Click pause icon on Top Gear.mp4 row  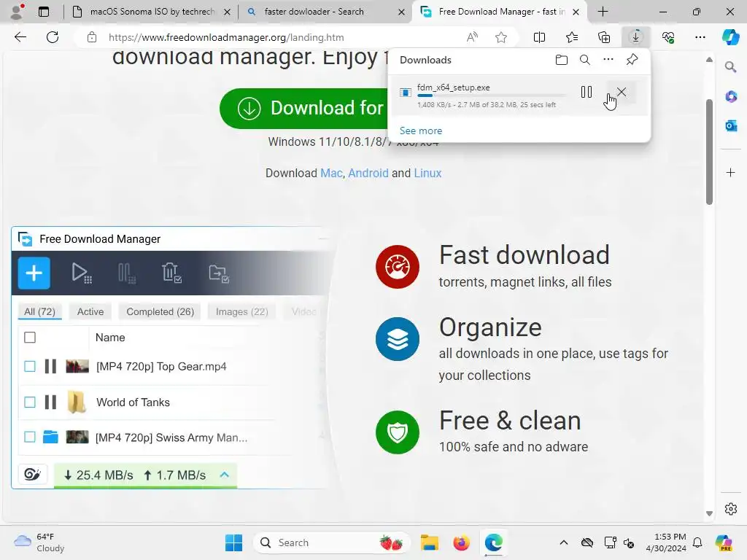pyautogui.click(x=50, y=366)
